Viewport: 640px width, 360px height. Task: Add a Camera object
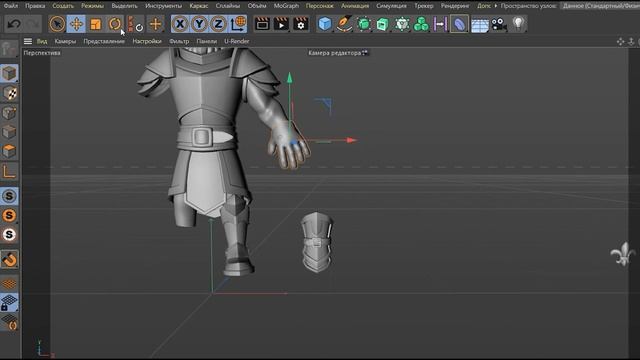(499, 24)
